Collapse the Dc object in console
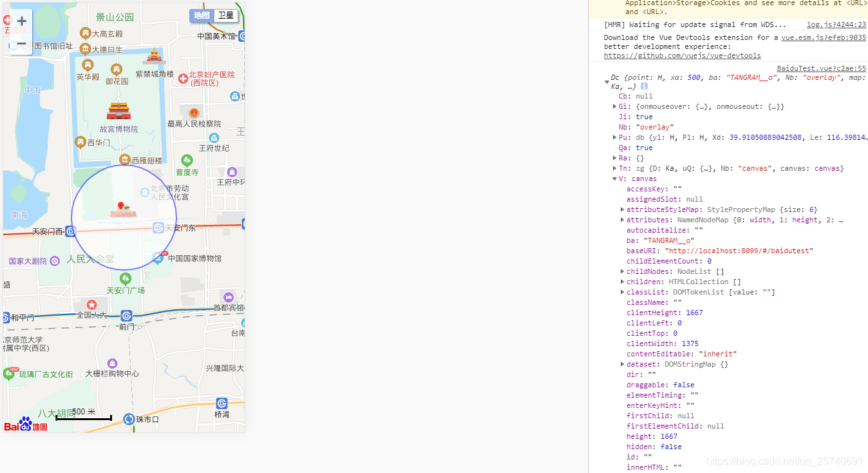Screen dimensions: 868x473 [607, 82]
